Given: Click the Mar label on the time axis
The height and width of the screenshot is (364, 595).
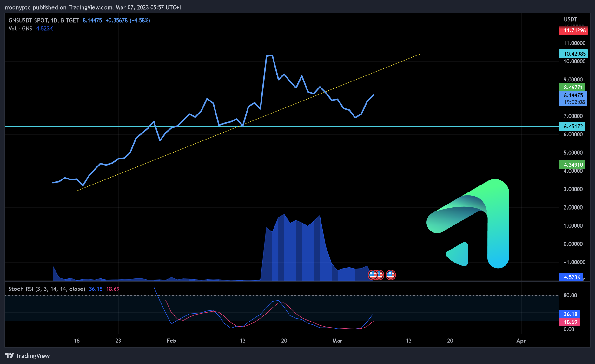Looking at the screenshot, I should click(x=337, y=341).
